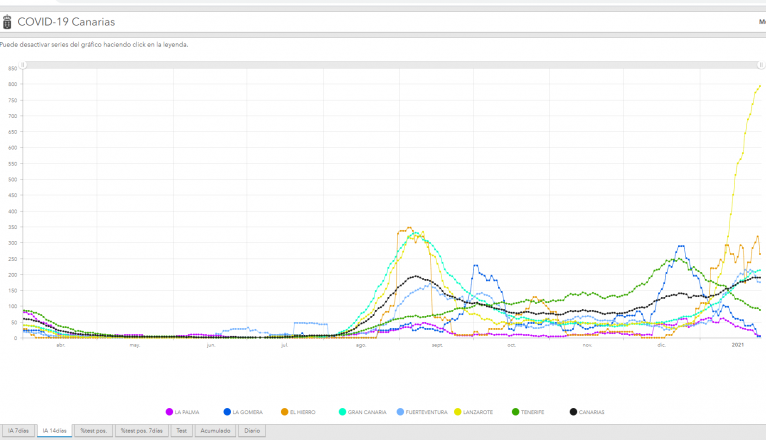The width and height of the screenshot is (766, 440).
Task: Click the COVID-19 Canarias title
Action: click(65, 22)
